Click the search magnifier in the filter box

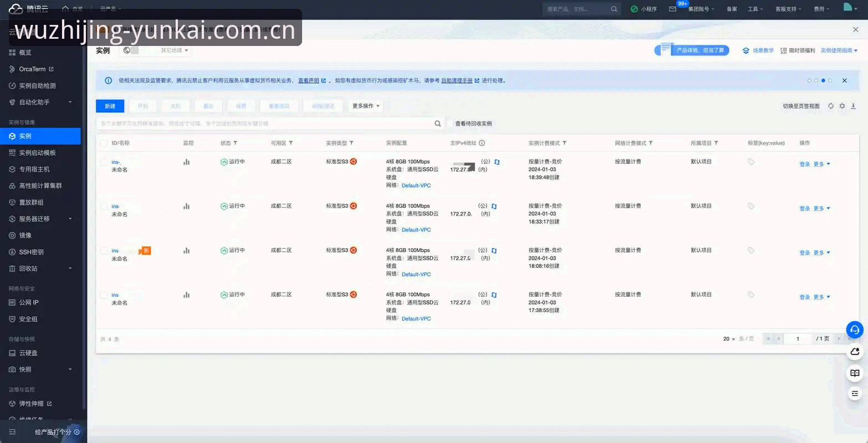437,123
